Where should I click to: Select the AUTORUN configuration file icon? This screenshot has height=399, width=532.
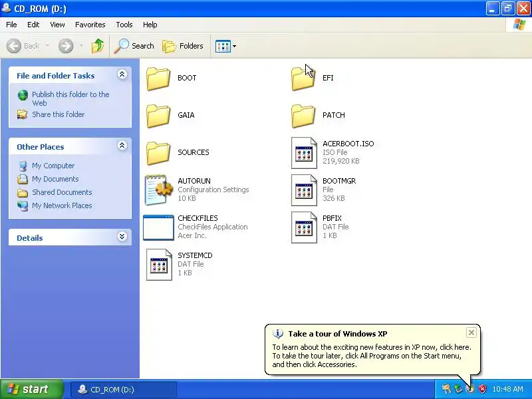pyautogui.click(x=158, y=190)
